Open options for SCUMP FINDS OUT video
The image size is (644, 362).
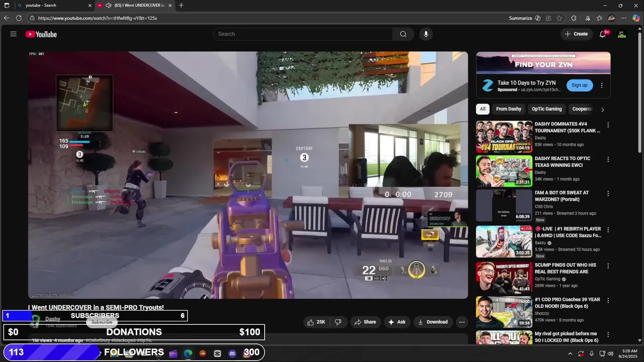pyautogui.click(x=608, y=265)
